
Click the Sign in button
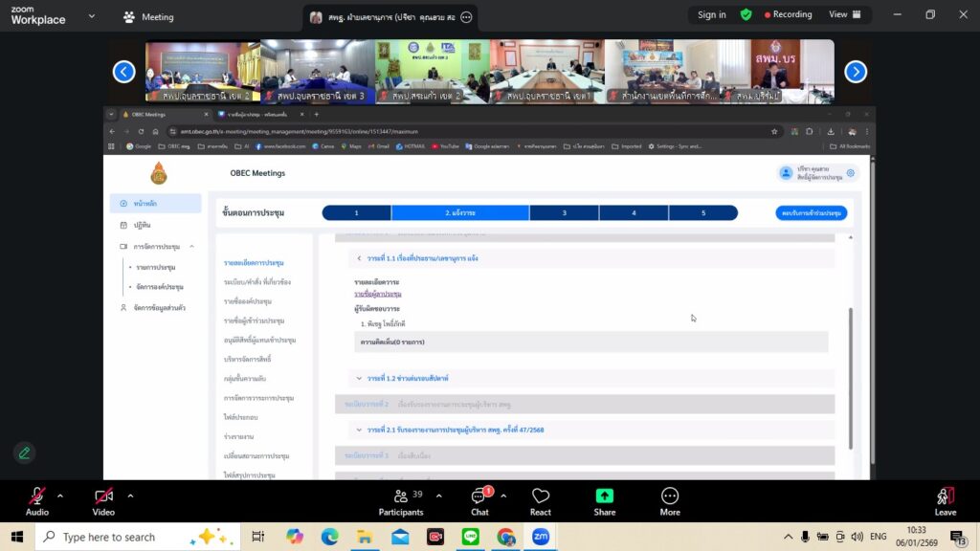pyautogui.click(x=711, y=14)
